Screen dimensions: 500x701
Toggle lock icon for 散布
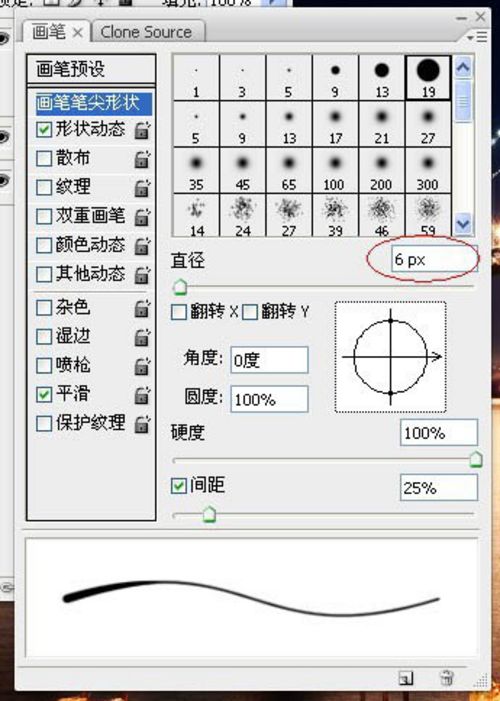(142, 159)
